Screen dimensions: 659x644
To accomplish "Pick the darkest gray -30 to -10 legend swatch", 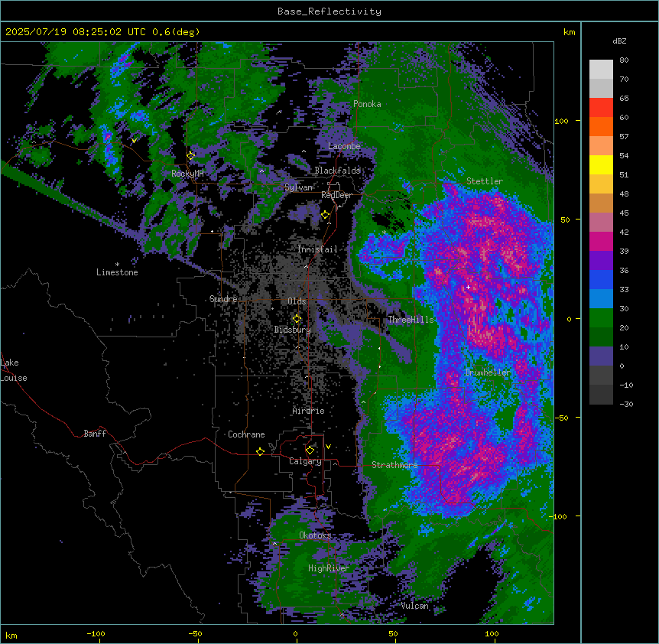I will 601,395.
